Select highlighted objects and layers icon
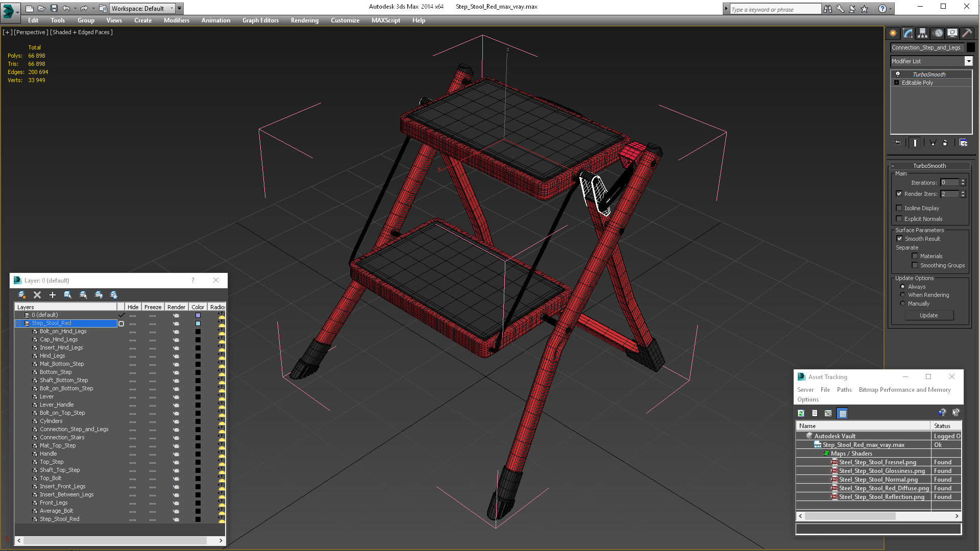This screenshot has height=551, width=980. (x=67, y=295)
